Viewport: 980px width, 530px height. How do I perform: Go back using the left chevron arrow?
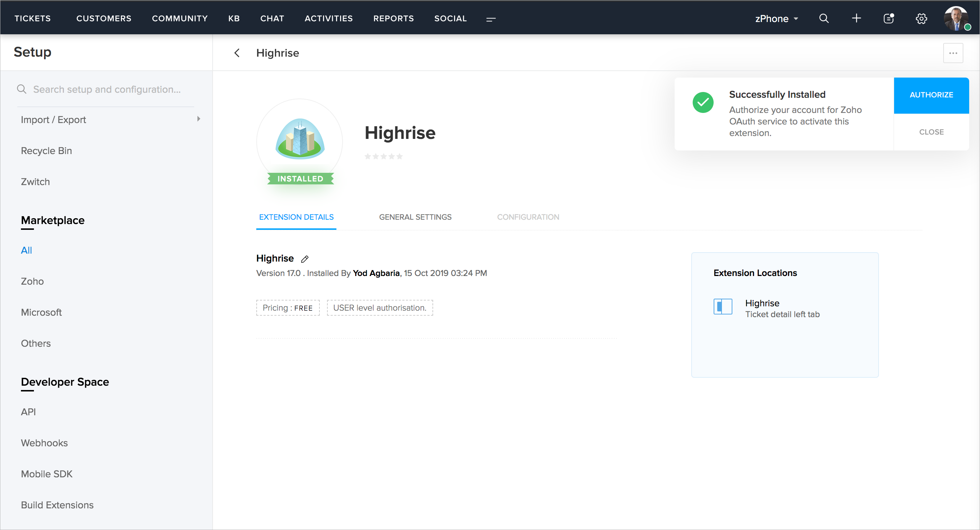pos(237,53)
